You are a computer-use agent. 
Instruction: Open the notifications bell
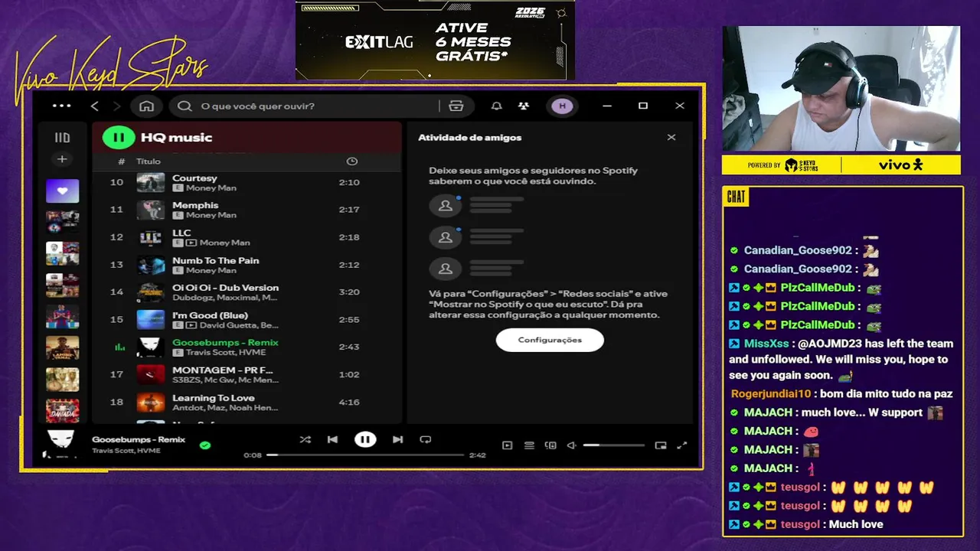[496, 106]
